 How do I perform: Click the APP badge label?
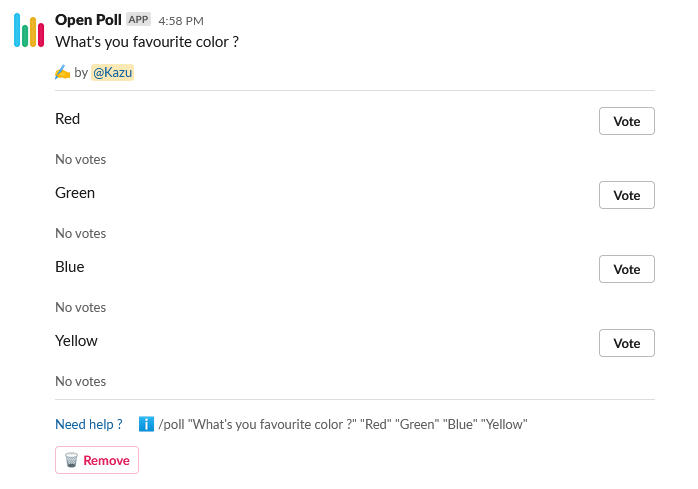[138, 20]
